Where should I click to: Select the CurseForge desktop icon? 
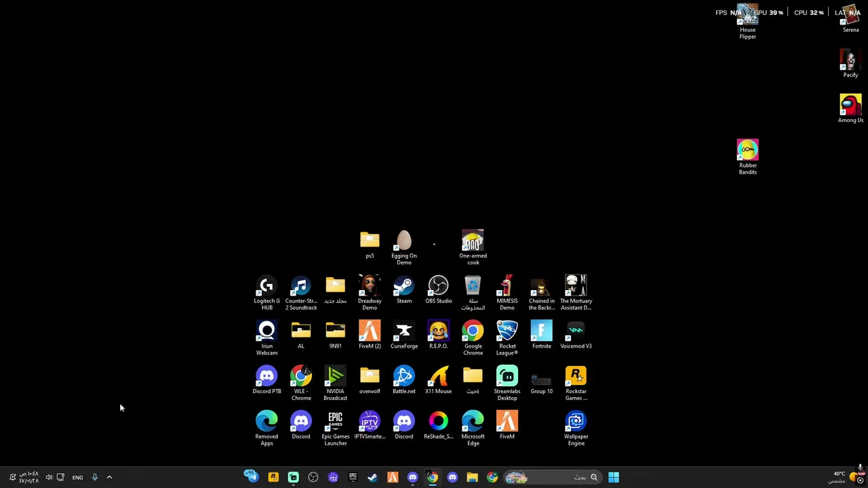pyautogui.click(x=404, y=335)
